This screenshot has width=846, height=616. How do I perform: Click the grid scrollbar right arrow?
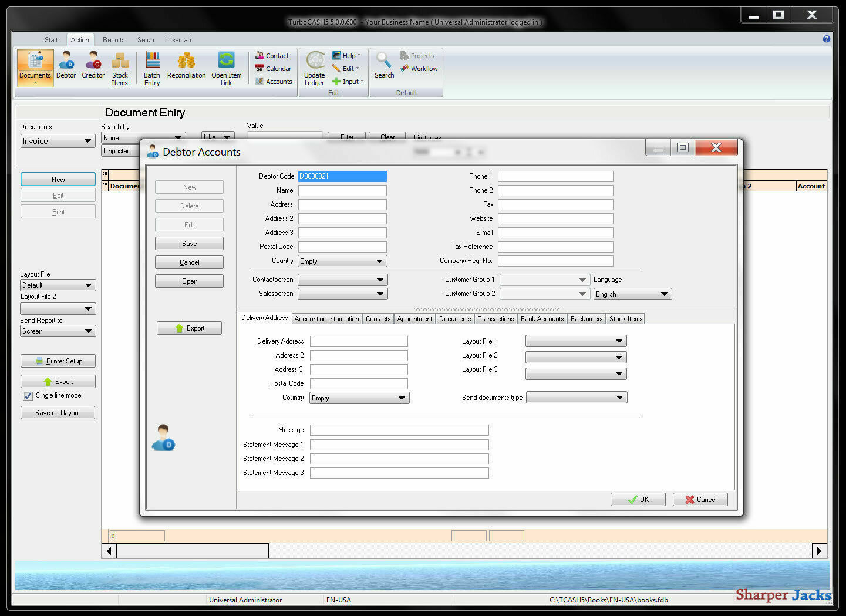820,551
